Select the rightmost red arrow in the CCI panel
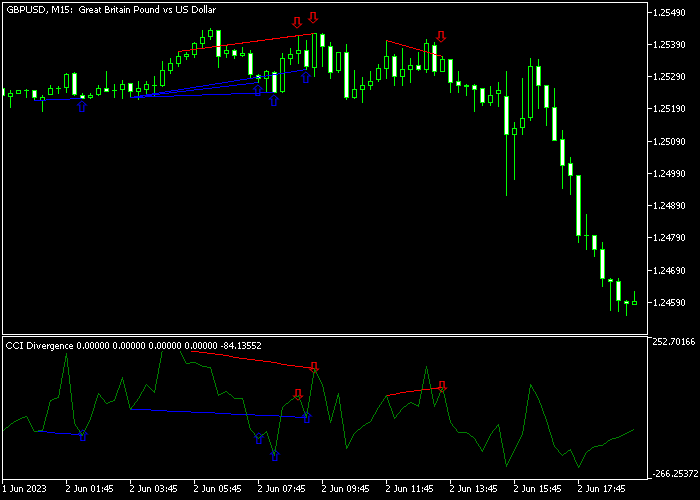Viewport: 700px width, 500px height. 442,386
